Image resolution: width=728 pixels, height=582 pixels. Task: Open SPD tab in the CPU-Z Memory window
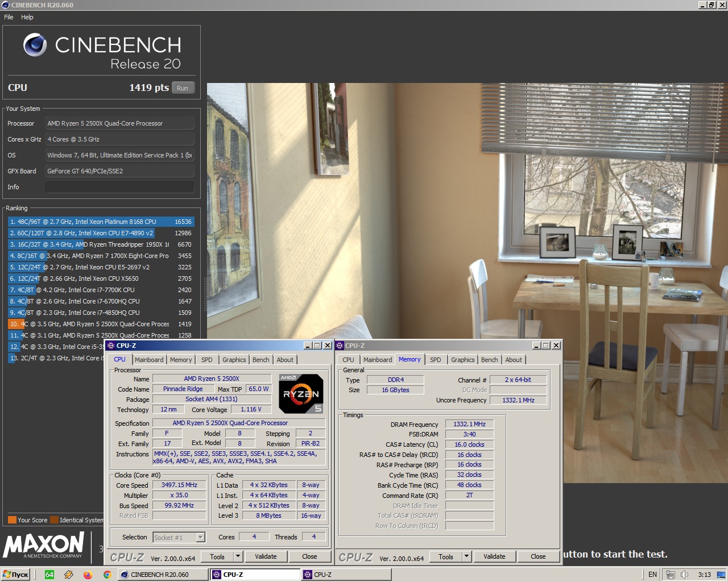pos(436,360)
